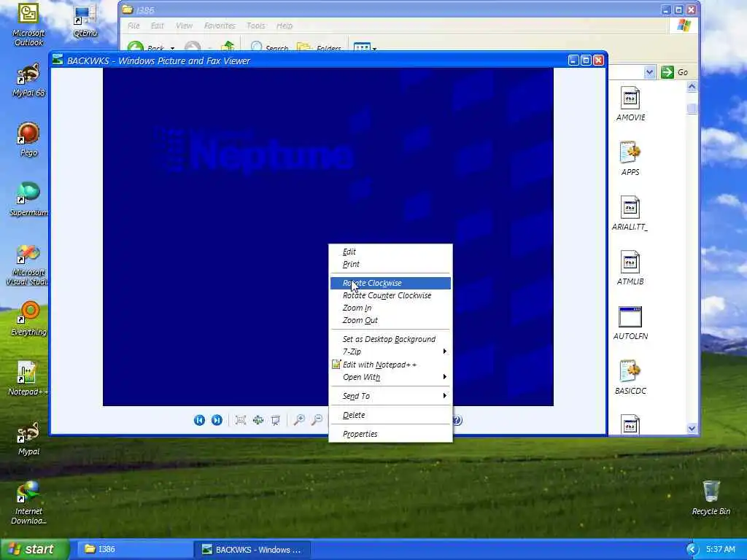Select AUTOLFN file in I386 window
Image resolution: width=747 pixels, height=560 pixels.
click(x=630, y=323)
